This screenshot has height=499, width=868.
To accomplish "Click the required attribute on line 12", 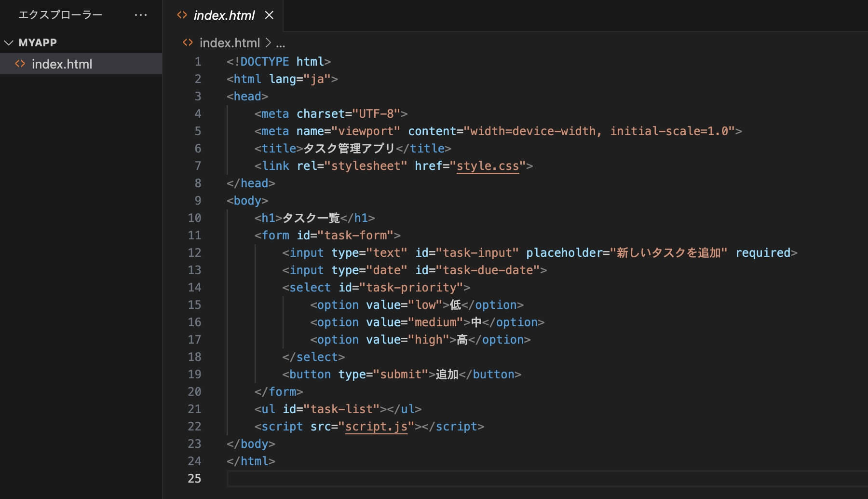I will click(x=763, y=253).
